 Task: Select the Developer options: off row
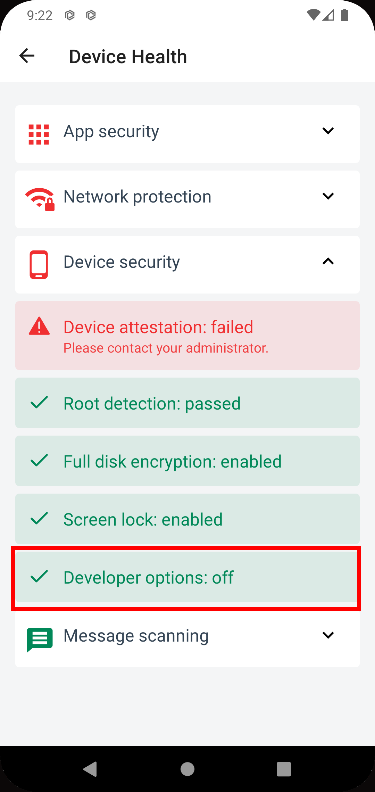(x=188, y=577)
